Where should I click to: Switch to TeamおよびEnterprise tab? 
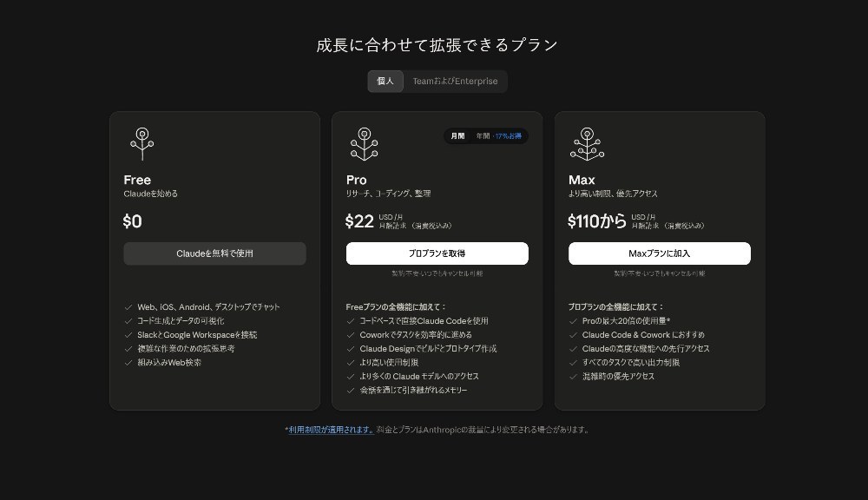point(455,81)
